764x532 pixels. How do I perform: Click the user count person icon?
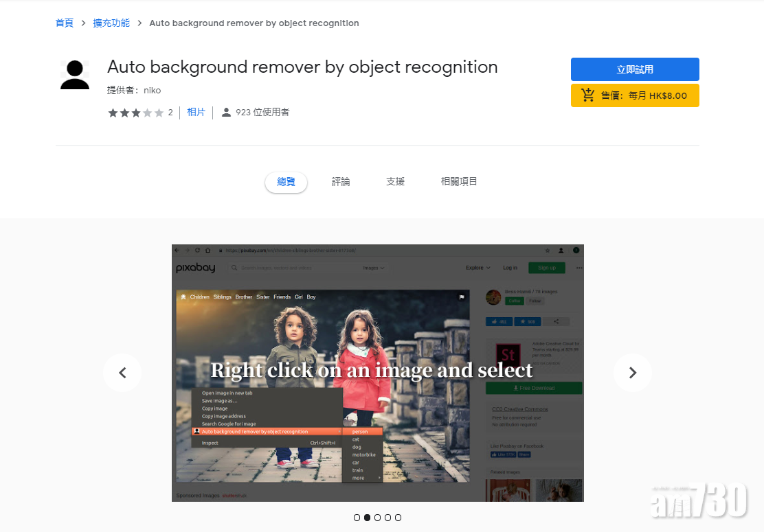coord(226,113)
